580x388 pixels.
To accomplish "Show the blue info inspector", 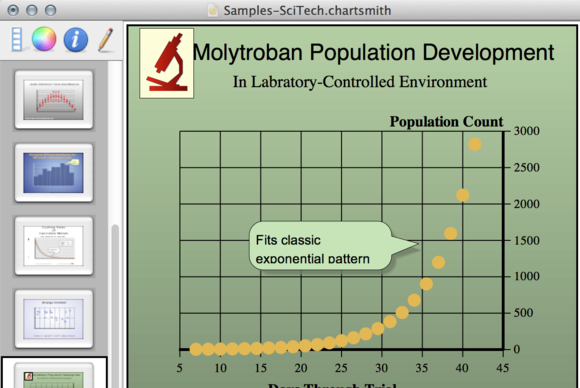I will click(x=75, y=39).
